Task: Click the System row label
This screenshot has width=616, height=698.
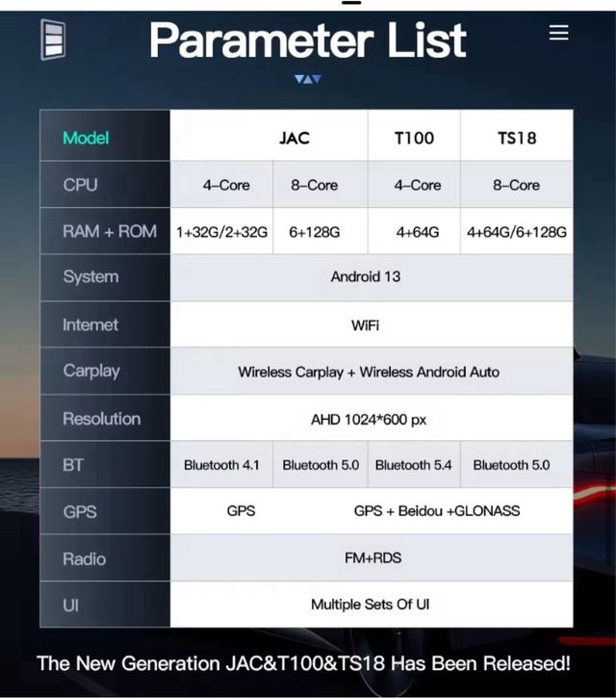Action: 90,277
